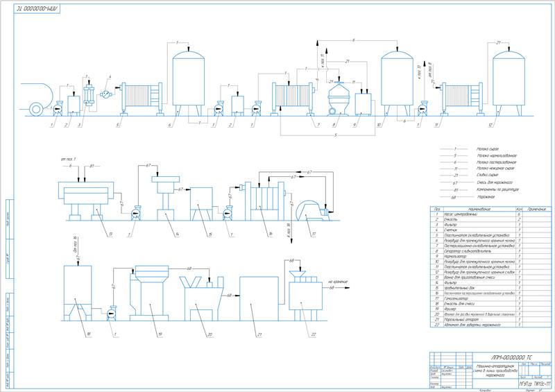The image size is (555, 392).
Task: Select table row 'Морозильный аппарат'
Action: point(490,319)
